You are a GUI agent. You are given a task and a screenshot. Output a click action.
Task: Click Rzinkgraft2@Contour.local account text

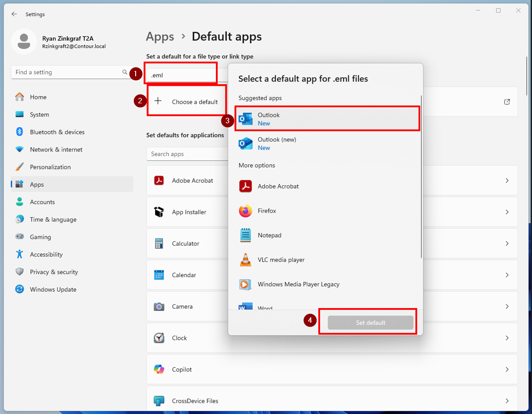tap(74, 46)
